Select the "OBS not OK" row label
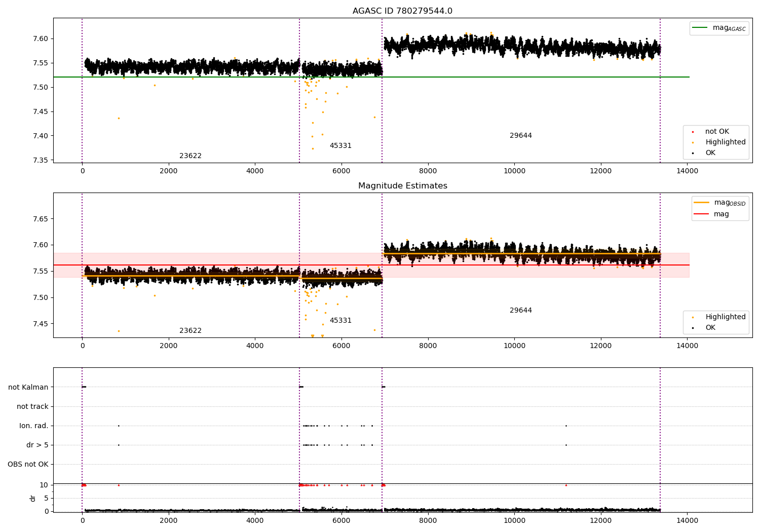Viewport: 760px width, 532px height. coord(28,464)
